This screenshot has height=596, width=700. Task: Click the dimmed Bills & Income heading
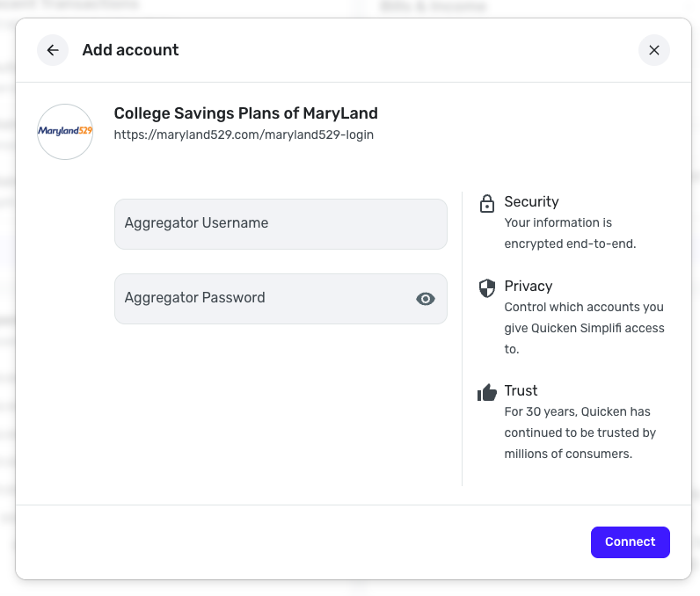(433, 7)
